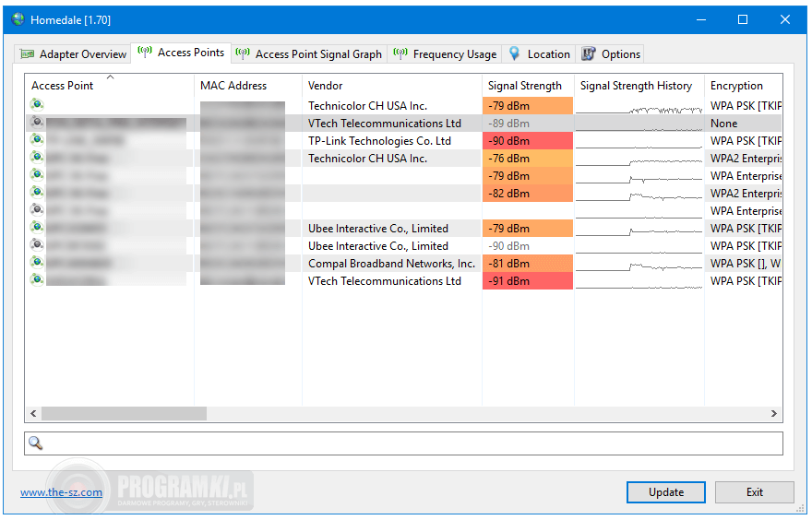
Task: Click the WPA PSK [], W encryption cell
Action: 744,264
